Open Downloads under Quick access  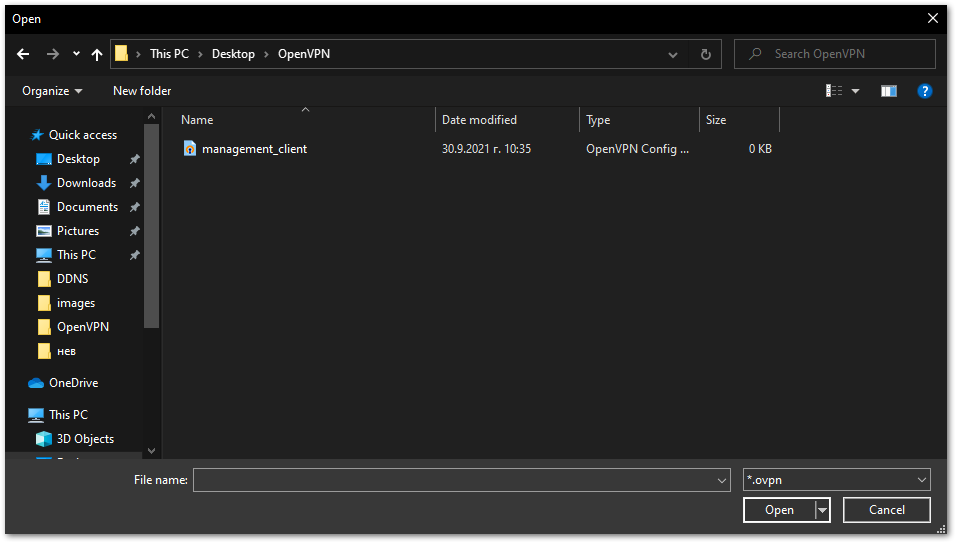click(x=86, y=183)
